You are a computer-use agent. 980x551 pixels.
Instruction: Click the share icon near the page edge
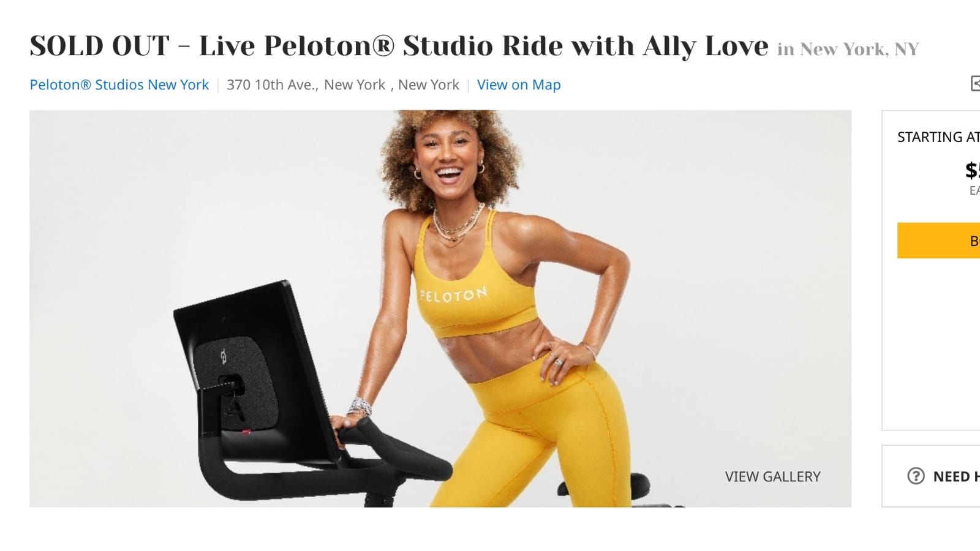[975, 83]
